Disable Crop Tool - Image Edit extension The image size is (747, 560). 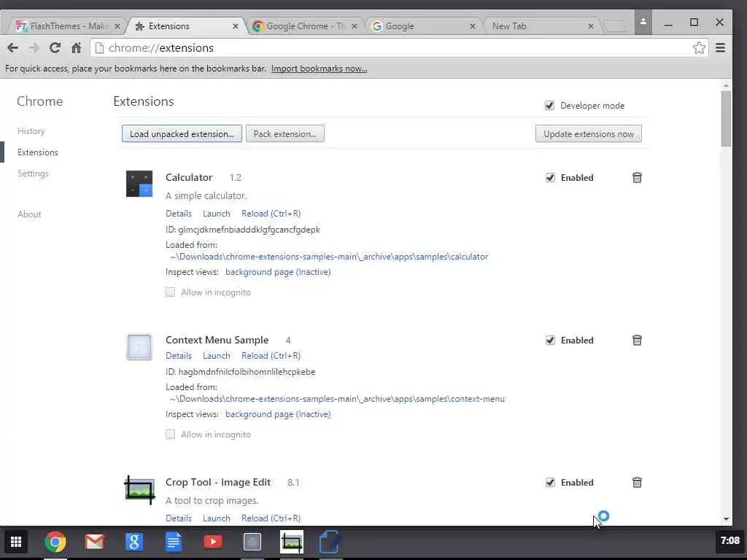[550, 483]
